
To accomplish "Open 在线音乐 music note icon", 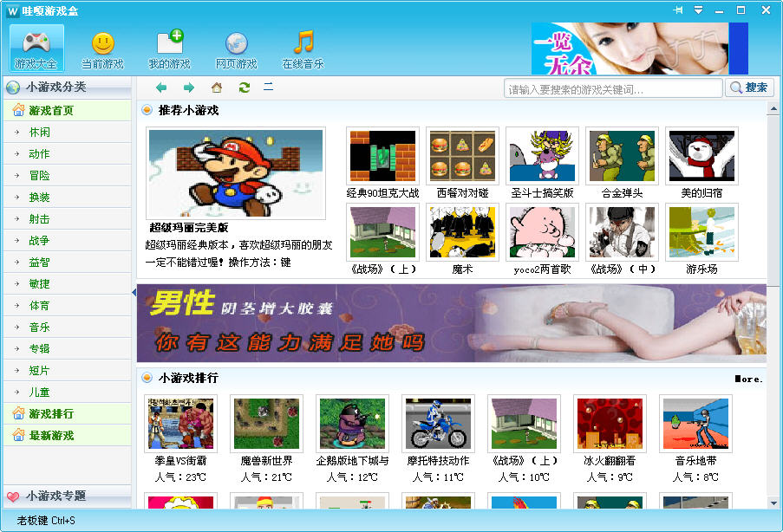I will (303, 49).
